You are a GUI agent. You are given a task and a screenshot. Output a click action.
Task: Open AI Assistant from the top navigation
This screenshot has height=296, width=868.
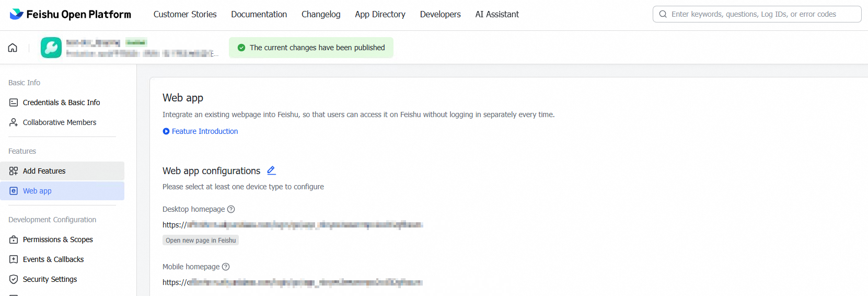click(497, 14)
